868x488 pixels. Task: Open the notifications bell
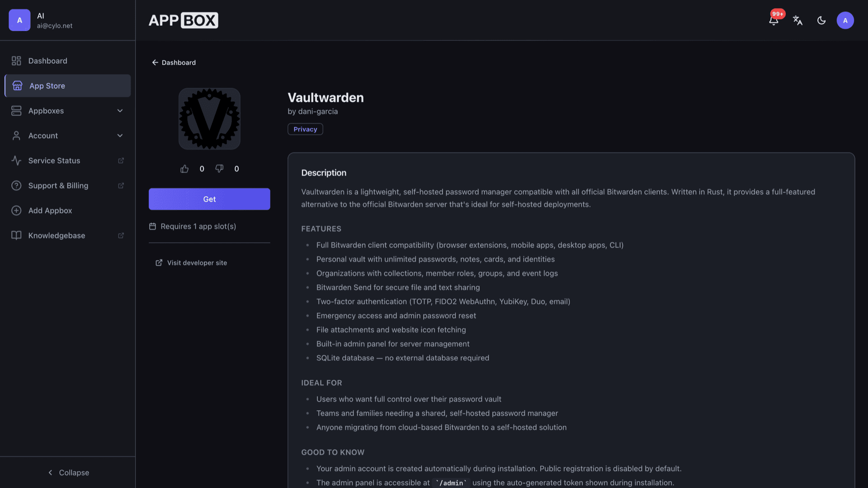[774, 20]
